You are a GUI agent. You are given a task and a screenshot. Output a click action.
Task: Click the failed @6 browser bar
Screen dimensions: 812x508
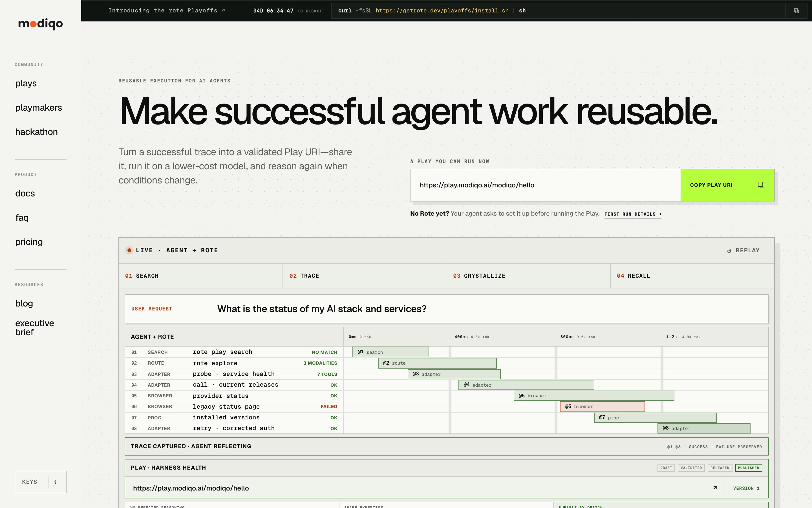602,406
